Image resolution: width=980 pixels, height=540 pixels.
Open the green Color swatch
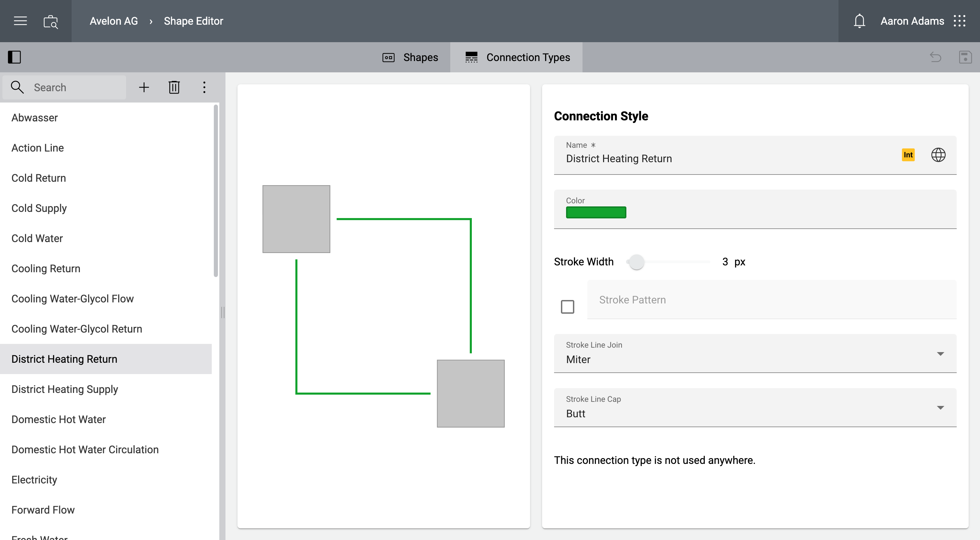click(596, 212)
